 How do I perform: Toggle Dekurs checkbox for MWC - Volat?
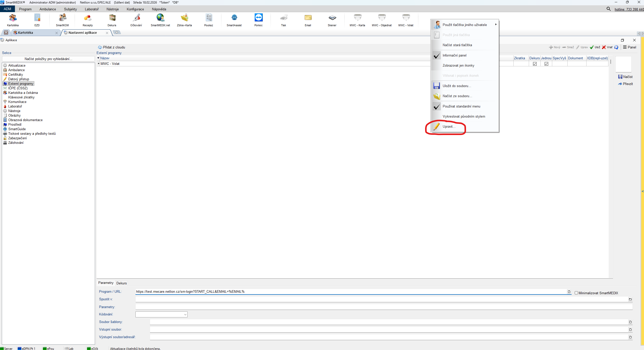click(535, 64)
